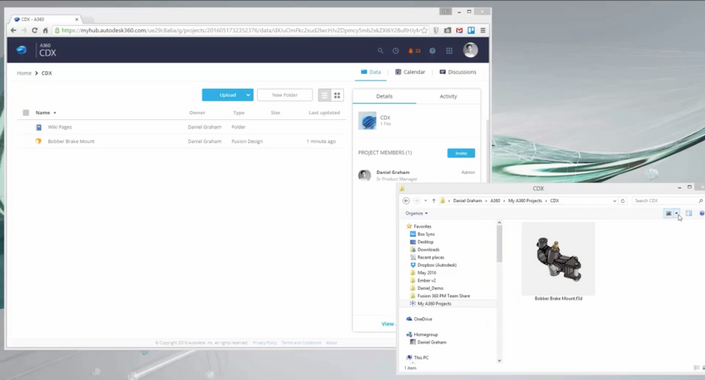Tick the select-all checkbox in file list

26,113
